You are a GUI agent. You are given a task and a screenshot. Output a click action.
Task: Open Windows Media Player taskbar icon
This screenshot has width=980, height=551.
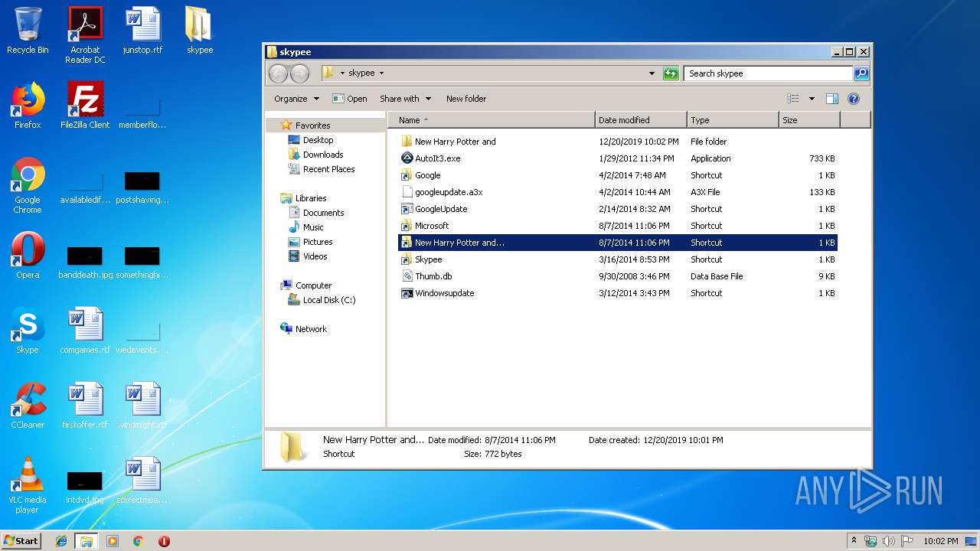click(113, 541)
